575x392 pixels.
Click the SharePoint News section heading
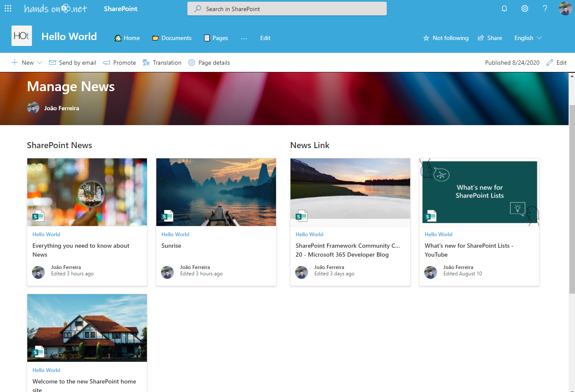click(x=59, y=145)
